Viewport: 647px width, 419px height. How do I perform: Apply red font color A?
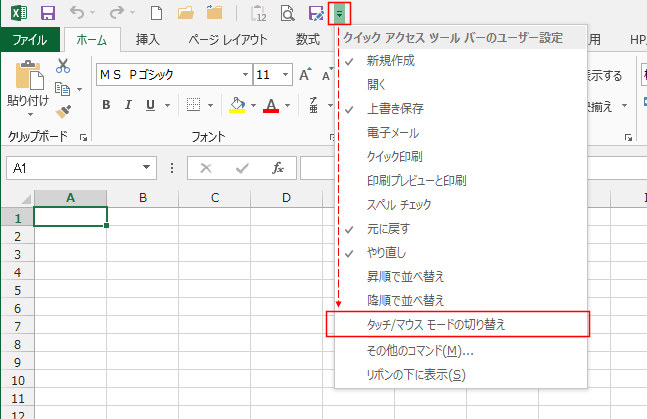(271, 105)
